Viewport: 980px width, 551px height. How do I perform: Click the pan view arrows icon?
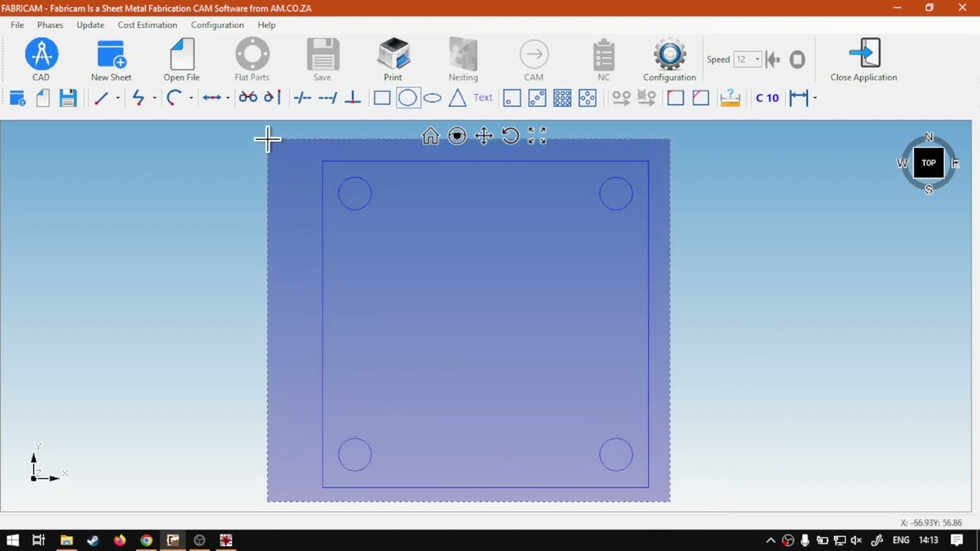tap(484, 136)
